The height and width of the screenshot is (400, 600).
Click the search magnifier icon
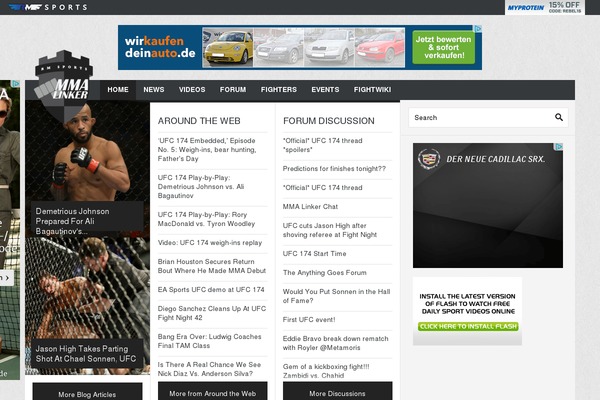pyautogui.click(x=559, y=117)
